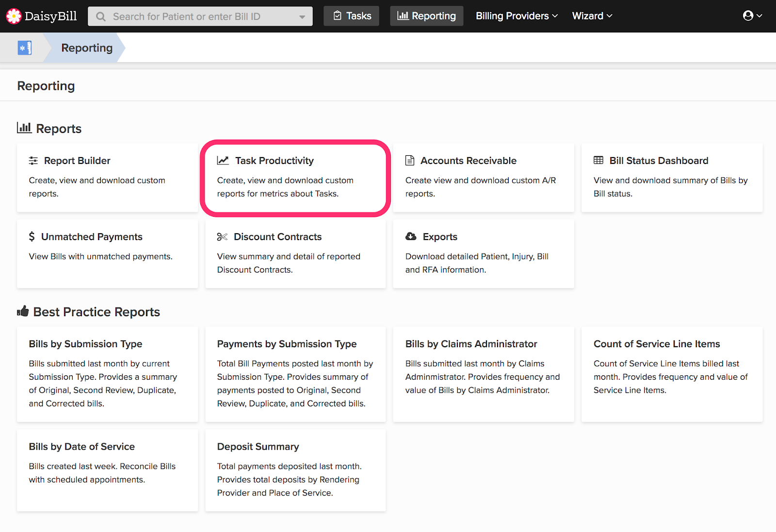Click 'View and download summary of Bills by' text
Viewport: 776px width, 532px height.
[x=671, y=180]
